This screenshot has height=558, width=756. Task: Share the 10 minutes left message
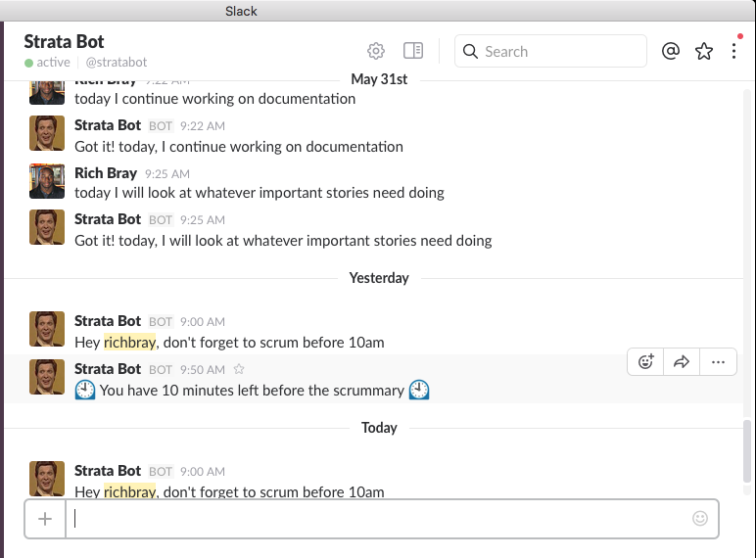682,362
